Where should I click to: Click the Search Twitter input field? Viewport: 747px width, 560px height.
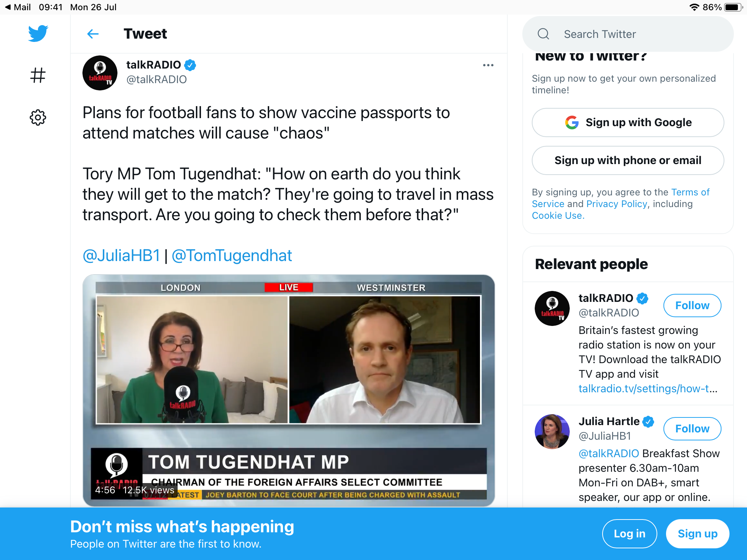(x=628, y=34)
